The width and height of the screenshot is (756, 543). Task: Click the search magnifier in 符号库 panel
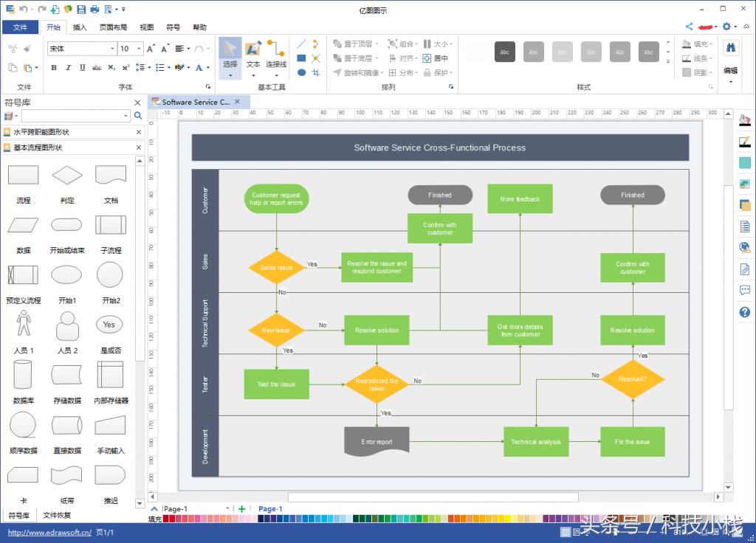(137, 116)
